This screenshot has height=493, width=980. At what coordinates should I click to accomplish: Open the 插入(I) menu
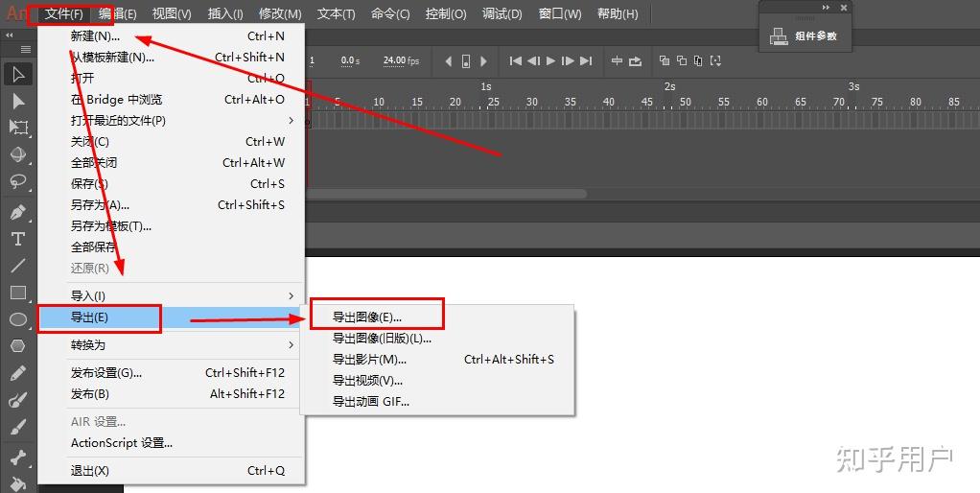[225, 13]
